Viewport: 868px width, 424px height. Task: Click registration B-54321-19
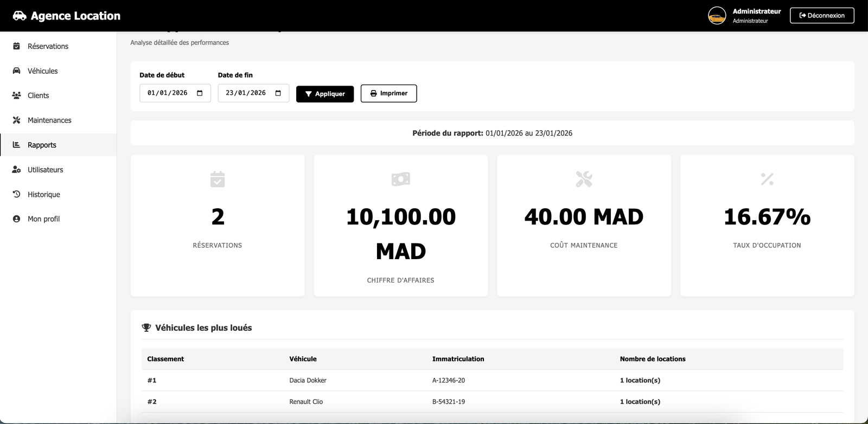[448, 402]
